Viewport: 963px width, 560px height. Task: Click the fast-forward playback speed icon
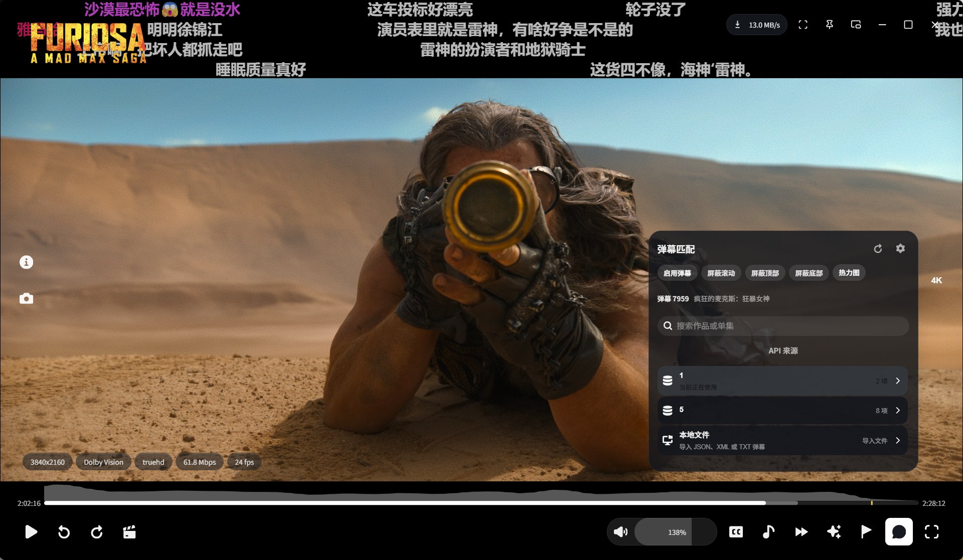tap(801, 532)
